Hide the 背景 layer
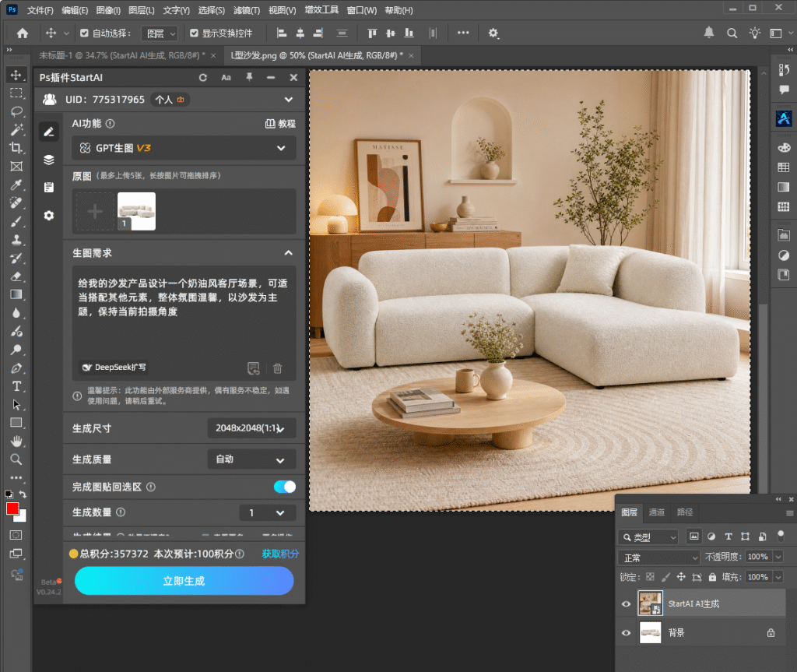The height and width of the screenshot is (672, 797). [627, 633]
